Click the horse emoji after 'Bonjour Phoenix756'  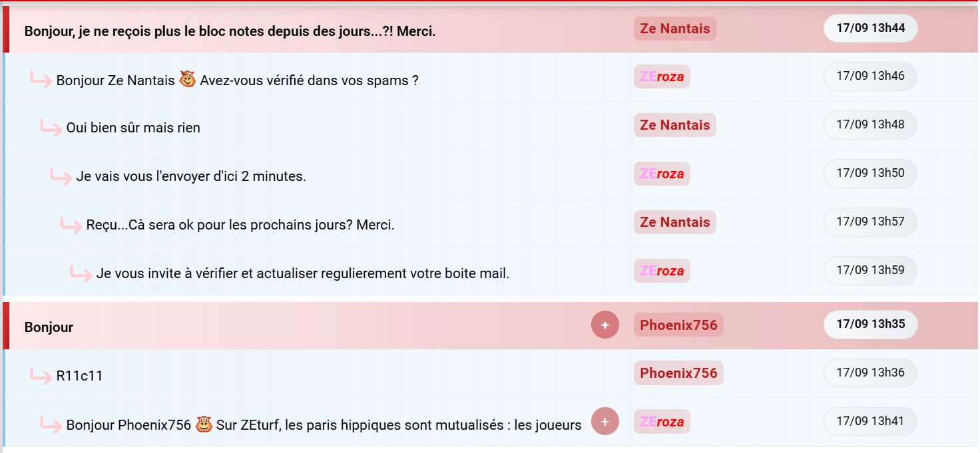click(204, 424)
